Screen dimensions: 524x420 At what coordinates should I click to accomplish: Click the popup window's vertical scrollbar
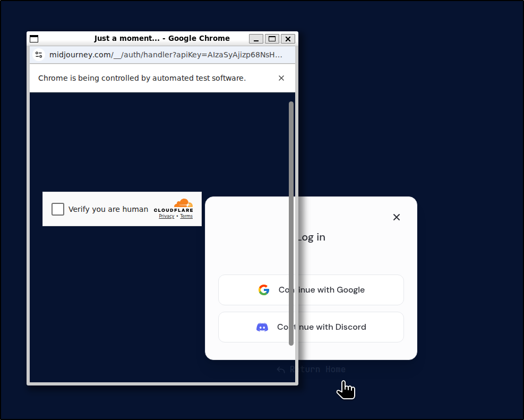(x=291, y=223)
